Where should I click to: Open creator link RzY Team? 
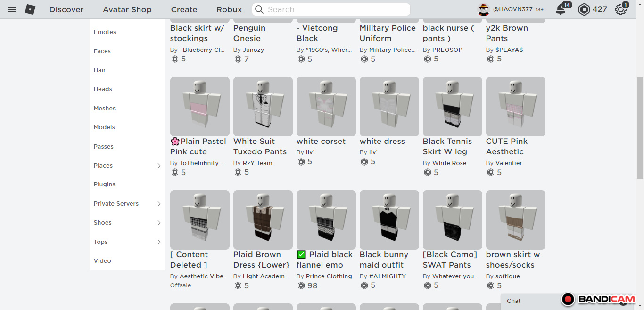[x=257, y=163]
